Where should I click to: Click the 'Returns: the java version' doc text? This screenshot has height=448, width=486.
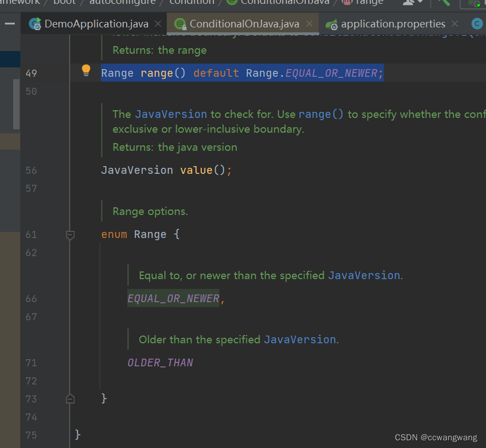175,147
